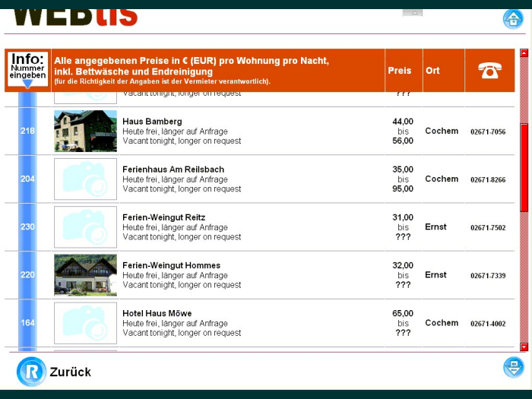
Task: Click the Info Nummer eingeben box
Action: click(x=28, y=66)
